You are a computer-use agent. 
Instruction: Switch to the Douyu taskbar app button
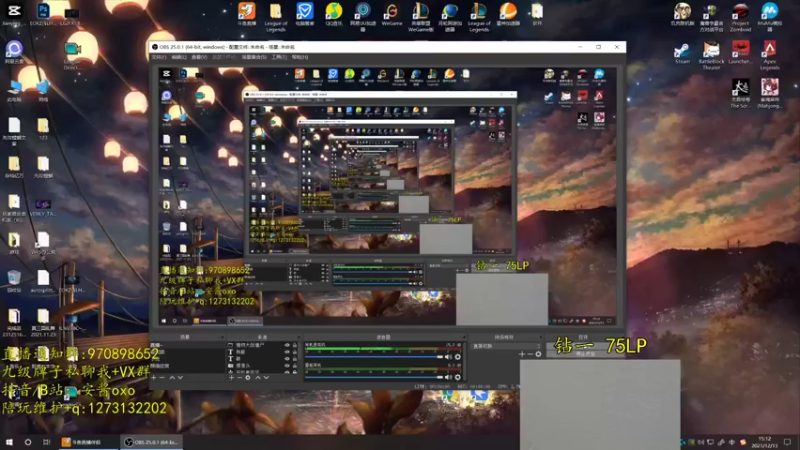[88, 442]
